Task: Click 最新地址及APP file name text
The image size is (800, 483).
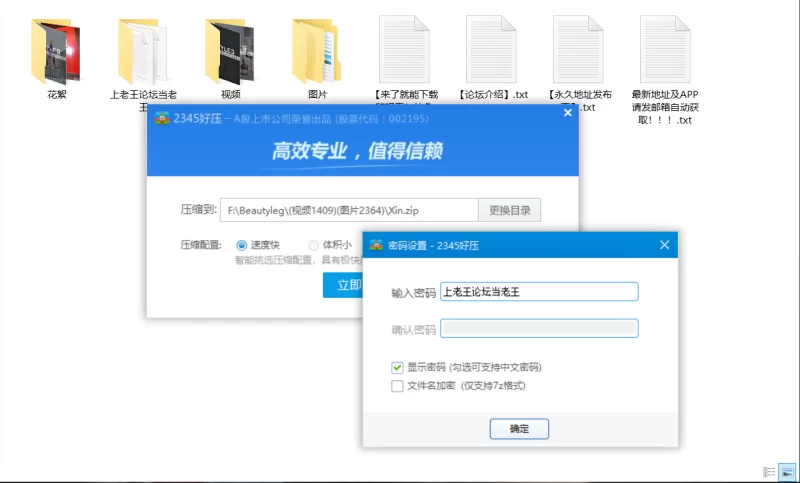Action: (665, 107)
